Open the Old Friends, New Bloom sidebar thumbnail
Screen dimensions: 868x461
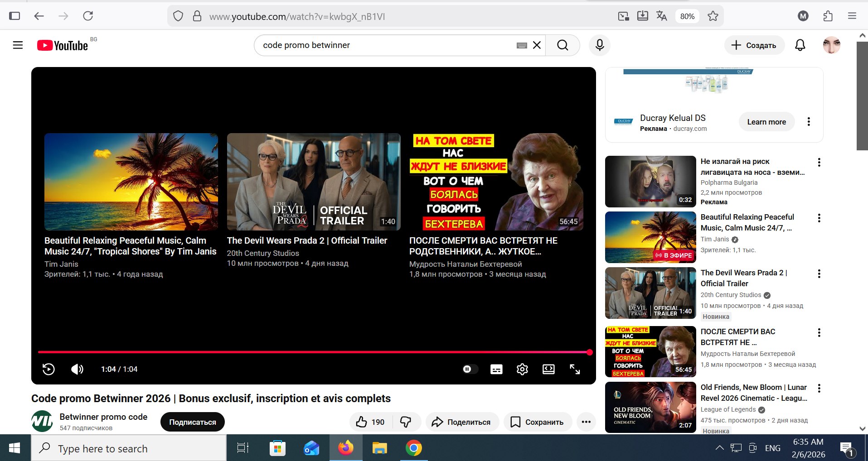(x=650, y=408)
